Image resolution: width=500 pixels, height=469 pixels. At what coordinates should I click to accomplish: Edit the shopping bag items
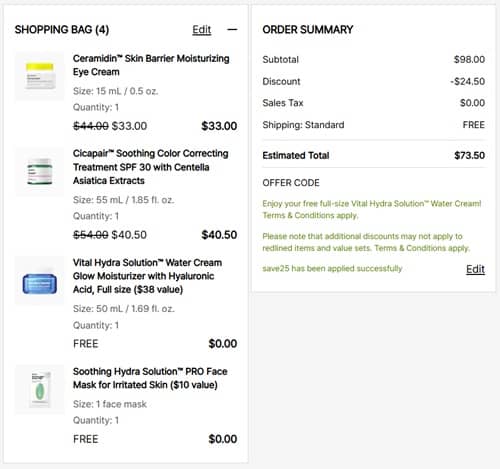[x=202, y=30]
